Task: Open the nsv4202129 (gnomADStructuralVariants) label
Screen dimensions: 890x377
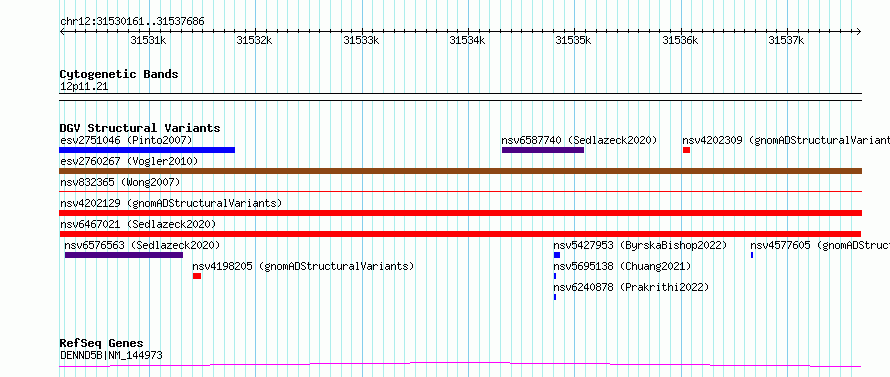Action: pos(171,203)
